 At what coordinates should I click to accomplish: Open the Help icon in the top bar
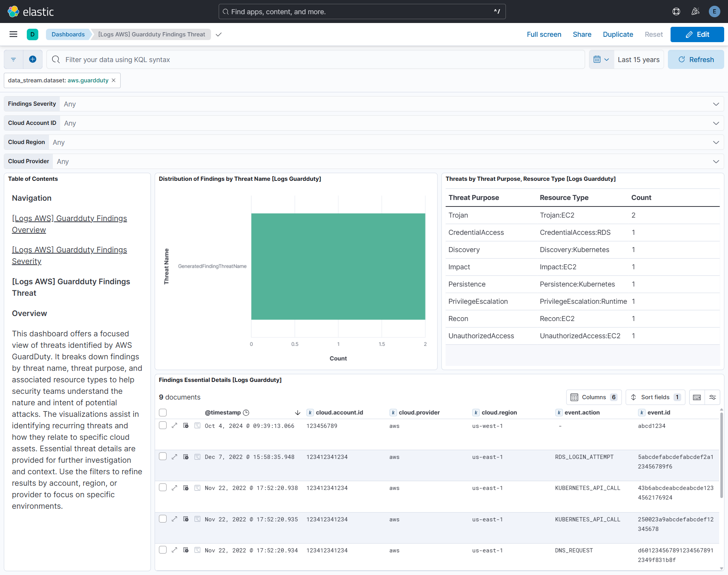(x=676, y=11)
